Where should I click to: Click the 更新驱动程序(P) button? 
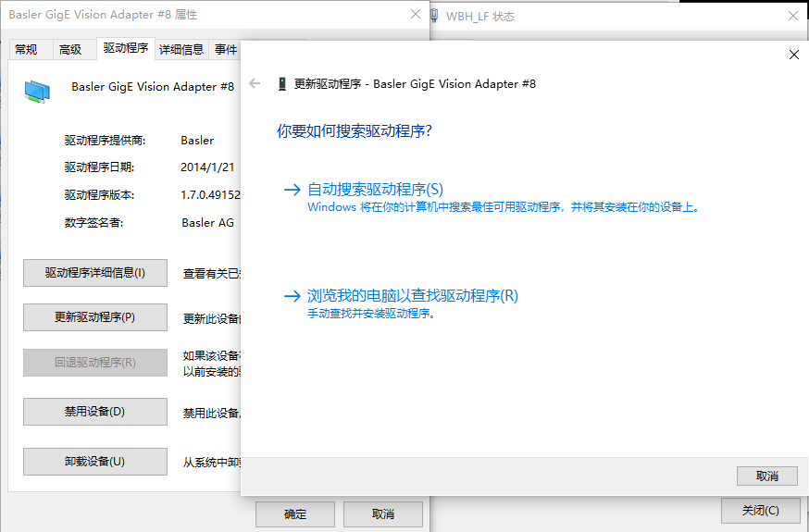pos(94,317)
